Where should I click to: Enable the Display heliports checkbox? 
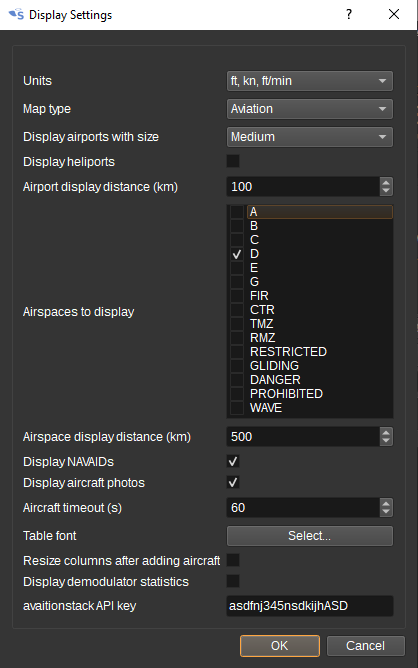tap(233, 161)
